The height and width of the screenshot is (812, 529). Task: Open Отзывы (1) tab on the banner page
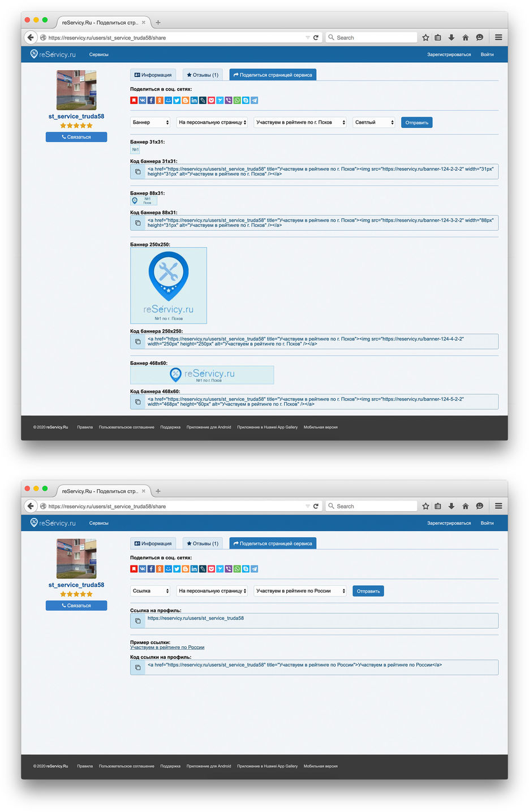point(203,75)
